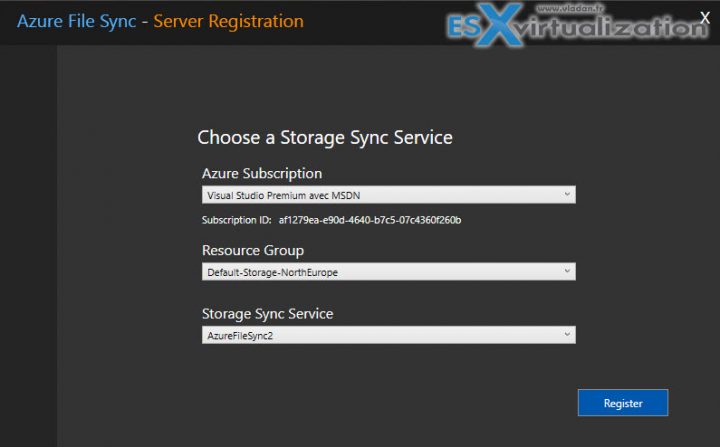Open the Azure Subscription dropdown
The image size is (720, 447).
(388, 194)
